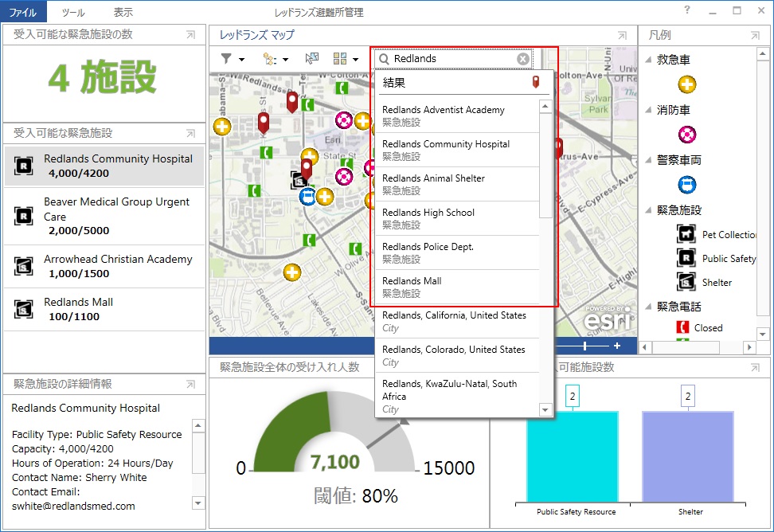Collapse the 緊急施設 legend group
The width and height of the screenshot is (774, 532).
tap(649, 210)
